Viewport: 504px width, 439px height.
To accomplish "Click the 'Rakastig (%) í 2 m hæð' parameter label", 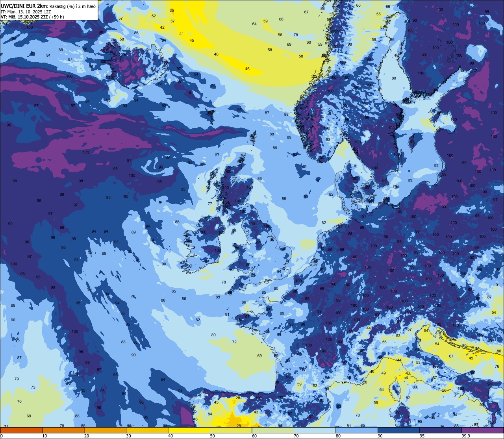I will coord(72,6).
